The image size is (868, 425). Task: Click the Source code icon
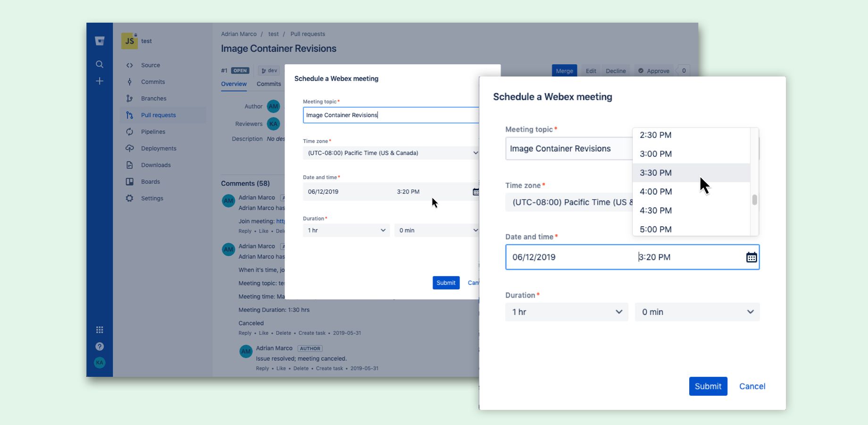(x=130, y=65)
